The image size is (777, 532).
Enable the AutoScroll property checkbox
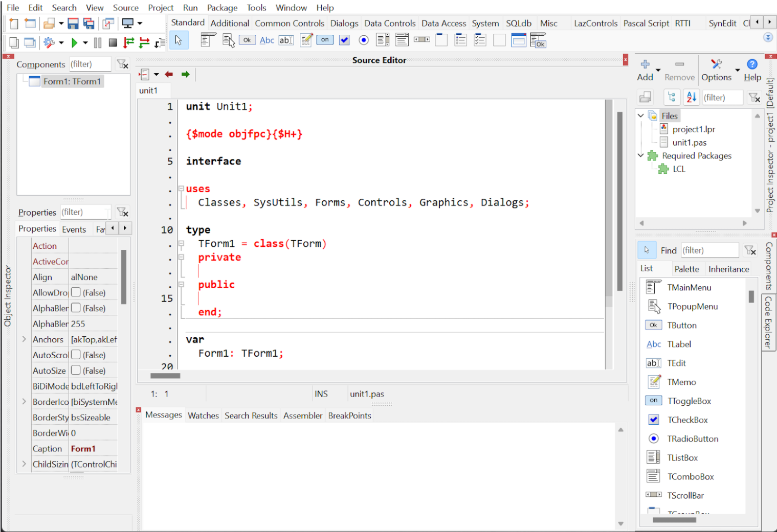point(76,355)
